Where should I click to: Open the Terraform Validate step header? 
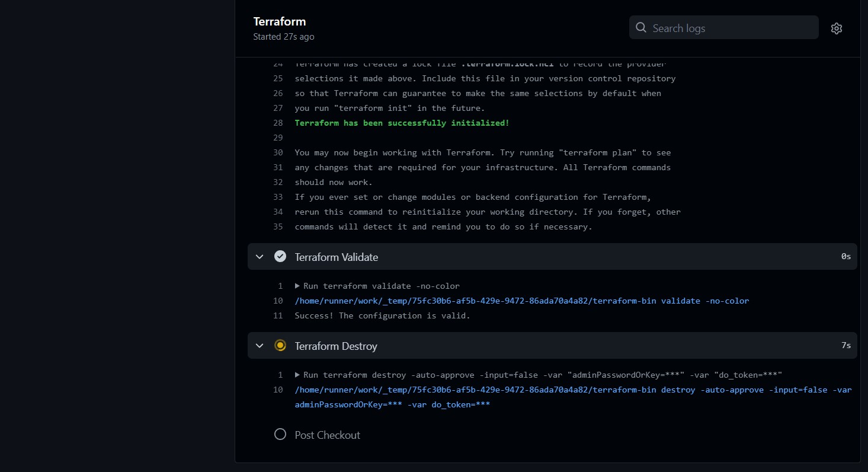(552, 257)
